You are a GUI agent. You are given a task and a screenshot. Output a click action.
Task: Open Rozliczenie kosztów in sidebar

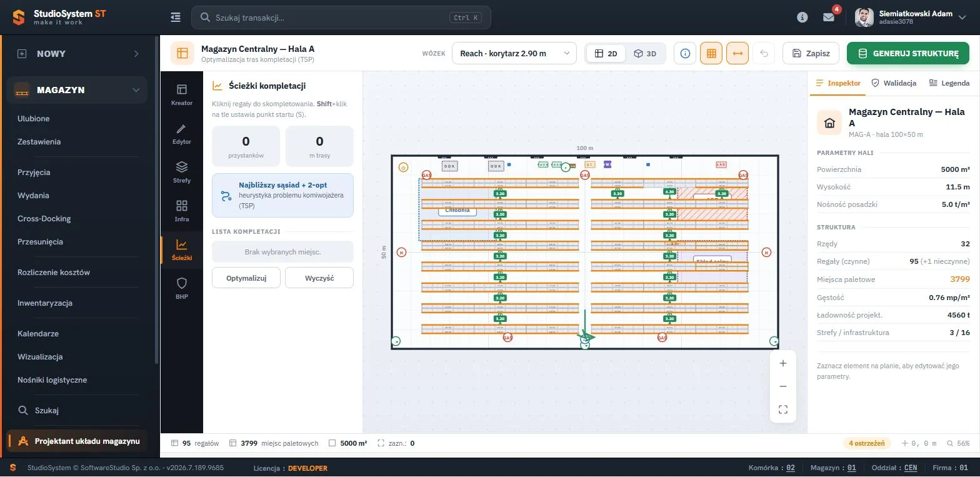tap(54, 273)
